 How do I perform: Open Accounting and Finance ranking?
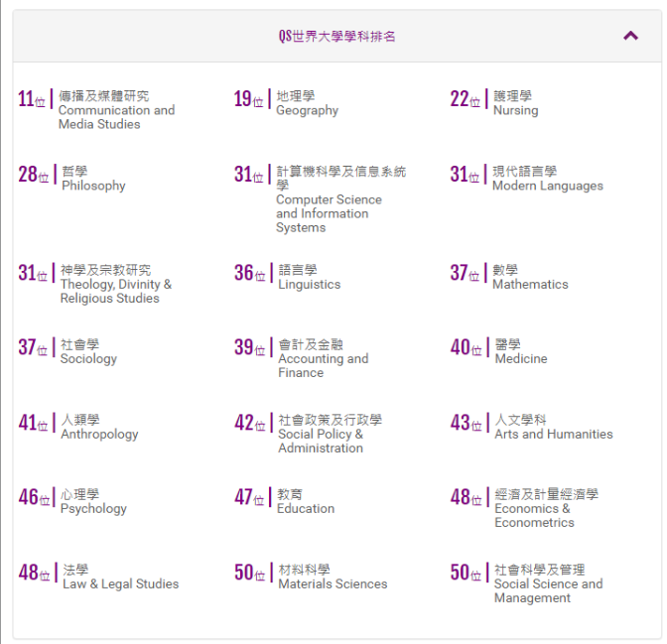point(323,359)
